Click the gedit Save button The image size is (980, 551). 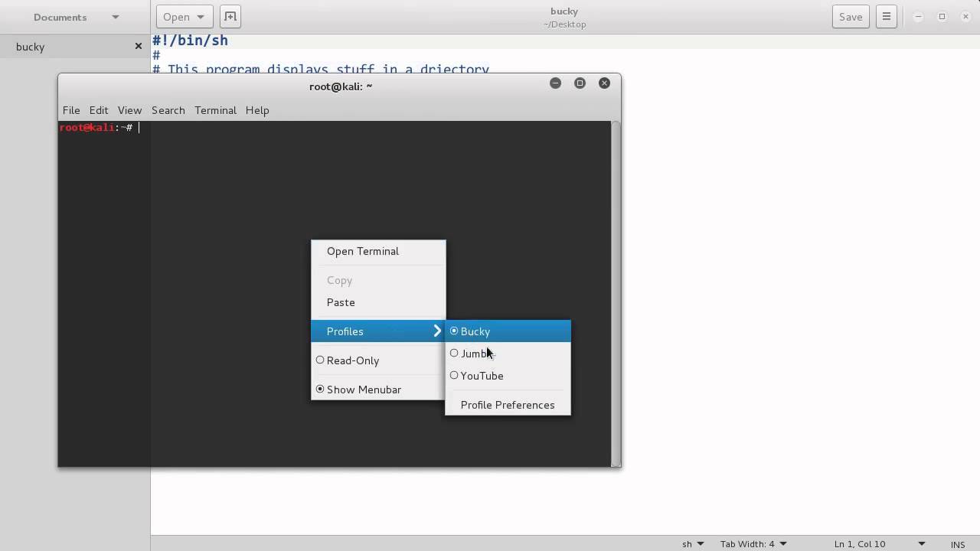pos(851,16)
